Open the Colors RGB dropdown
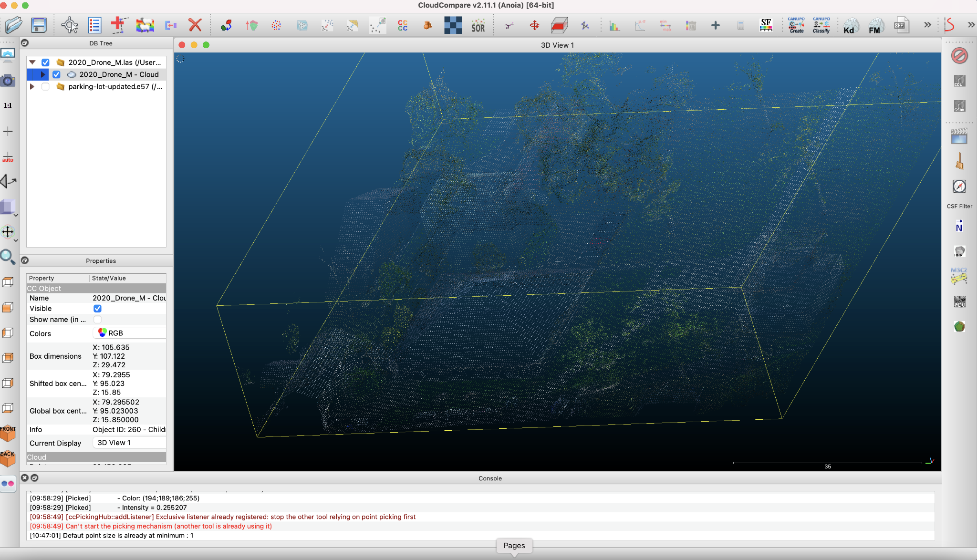The image size is (977, 560). (129, 333)
